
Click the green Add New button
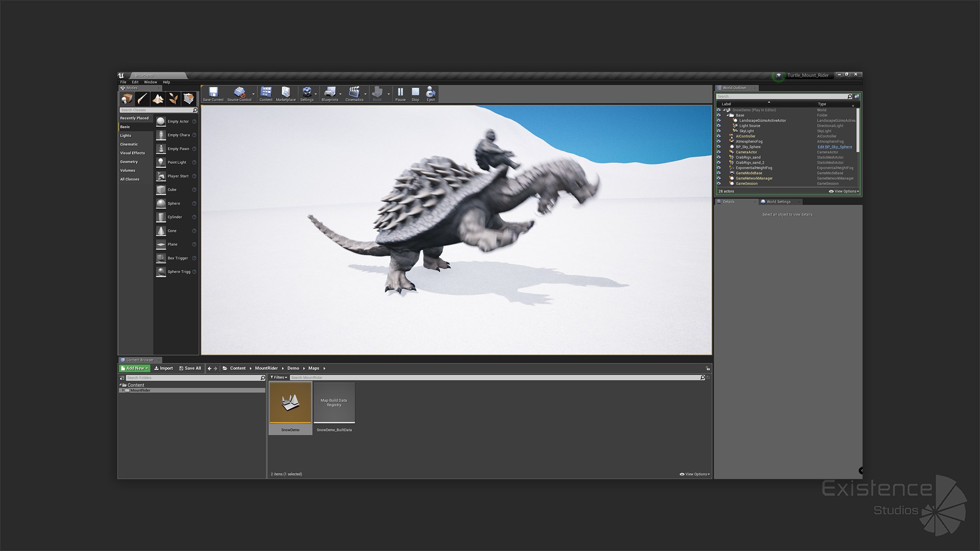pyautogui.click(x=134, y=368)
